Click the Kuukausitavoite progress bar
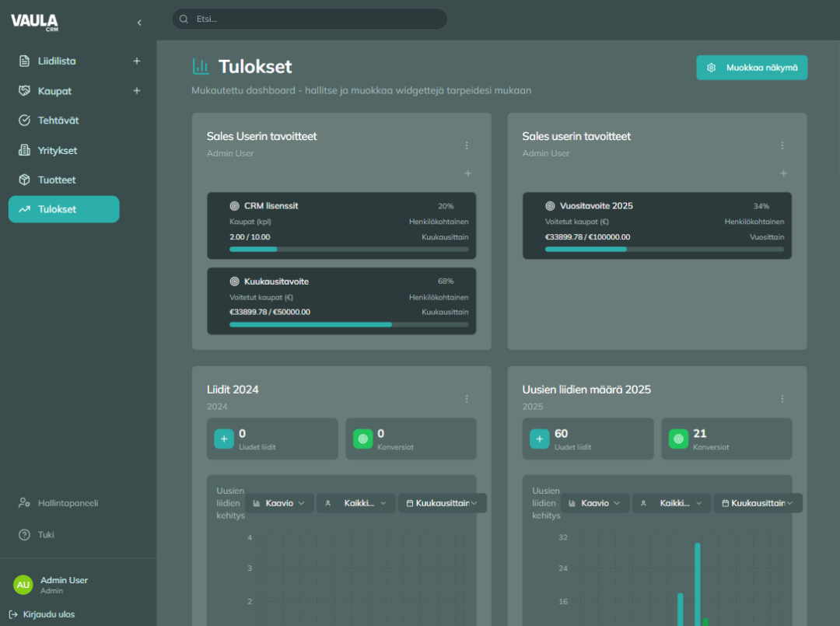Screen dimensions: 840x626 click(x=348, y=324)
